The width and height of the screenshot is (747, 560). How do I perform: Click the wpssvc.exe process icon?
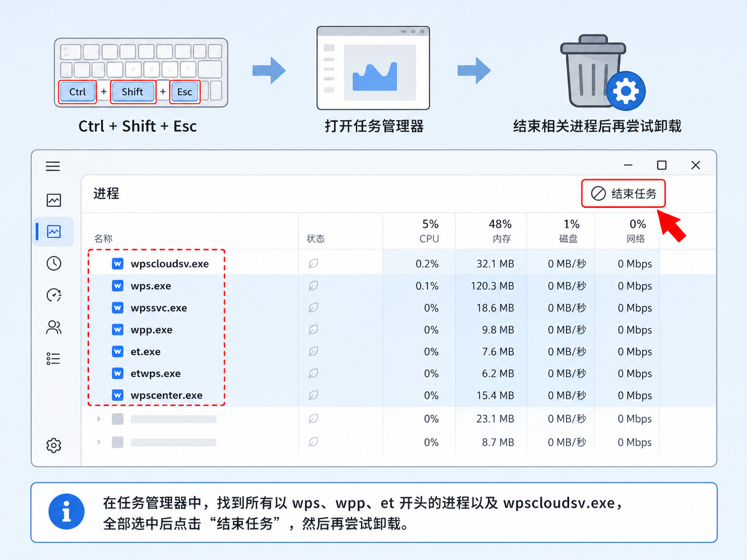(x=118, y=308)
